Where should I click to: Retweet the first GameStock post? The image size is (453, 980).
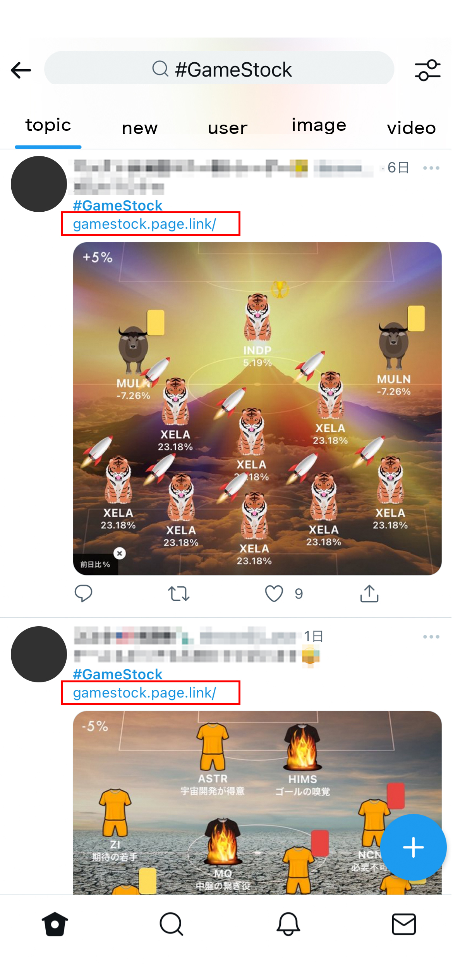point(178,593)
